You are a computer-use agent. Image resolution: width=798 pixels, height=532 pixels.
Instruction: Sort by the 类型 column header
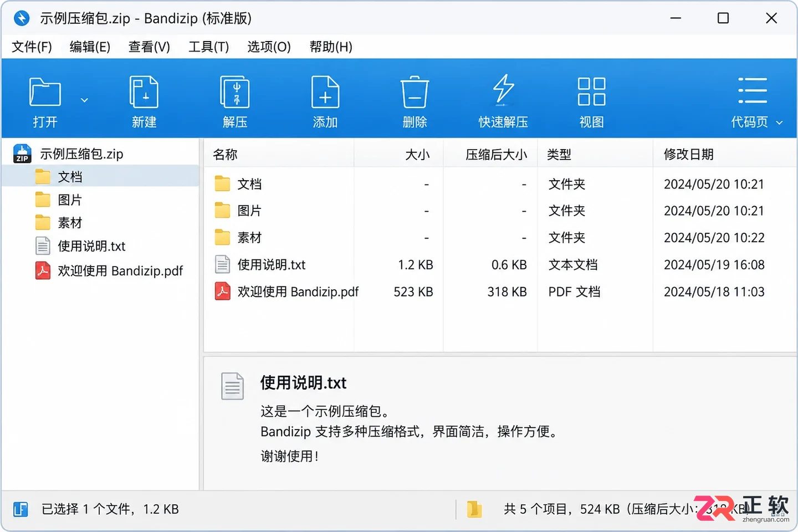[595, 154]
